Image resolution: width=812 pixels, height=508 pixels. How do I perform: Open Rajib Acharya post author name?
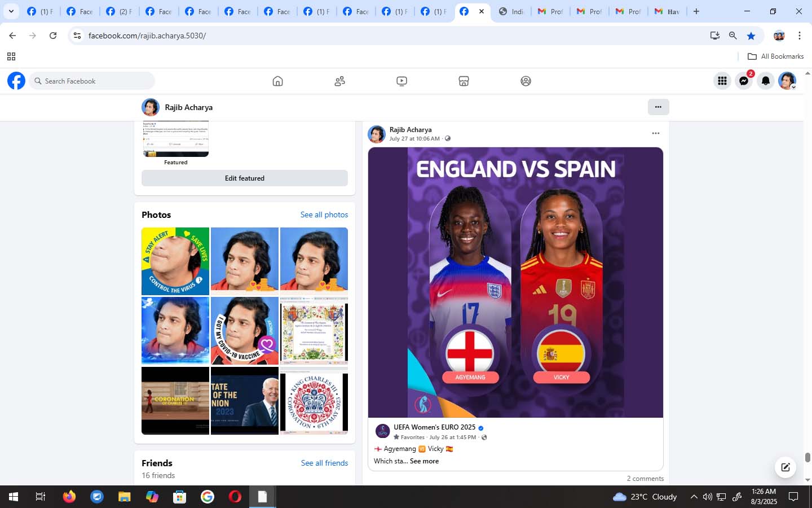tap(411, 129)
